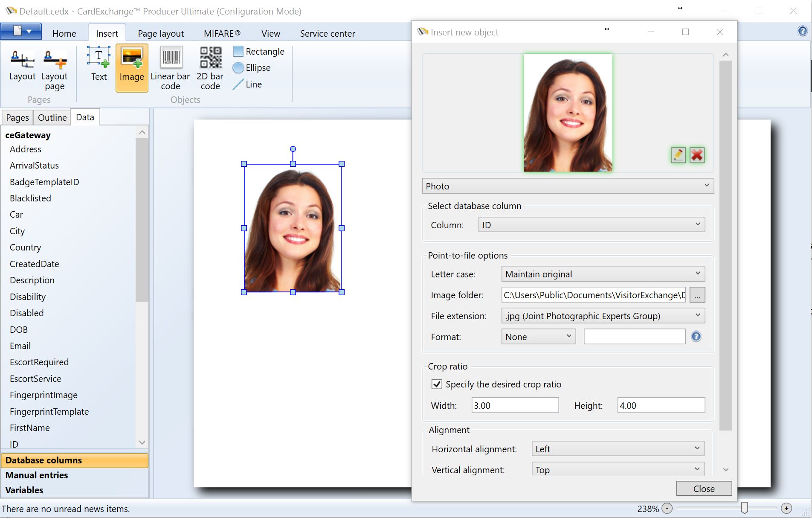
Task: Select the ArrivalStatus column
Action: [x=34, y=165]
